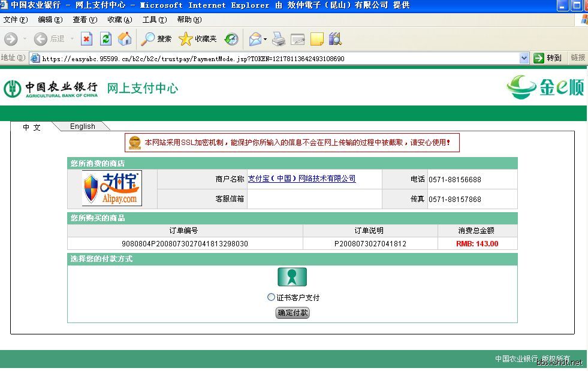
Task: Print page using printer icon
Action: coord(279,38)
